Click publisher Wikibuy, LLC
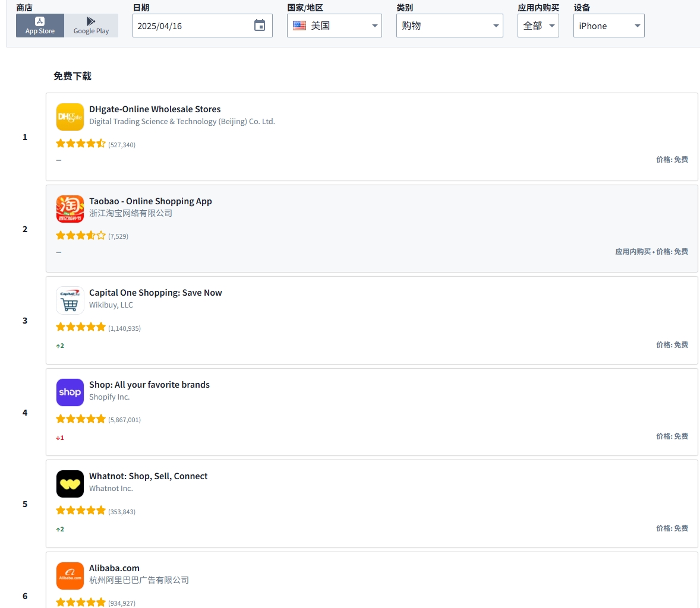 111,305
